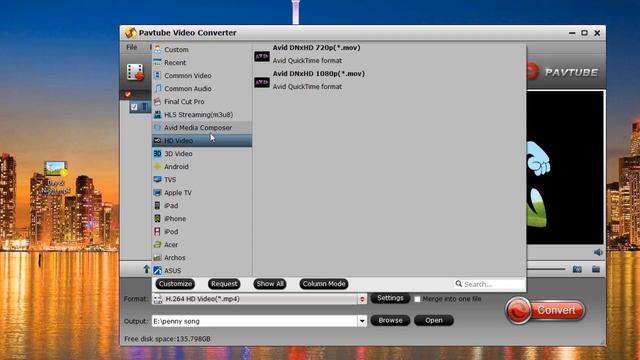Image resolution: width=640 pixels, height=360 pixels.
Task: Open the Apple TV category
Action: click(x=202, y=193)
